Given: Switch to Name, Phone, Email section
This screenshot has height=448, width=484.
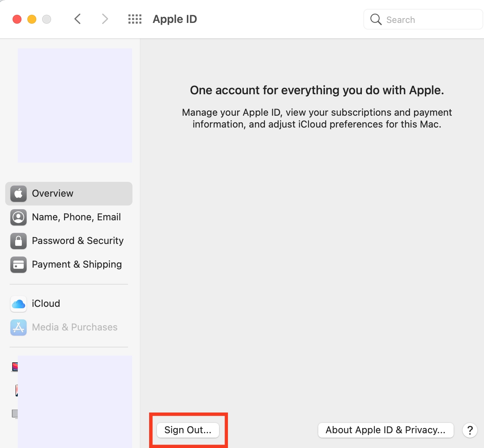Looking at the screenshot, I should click(76, 217).
